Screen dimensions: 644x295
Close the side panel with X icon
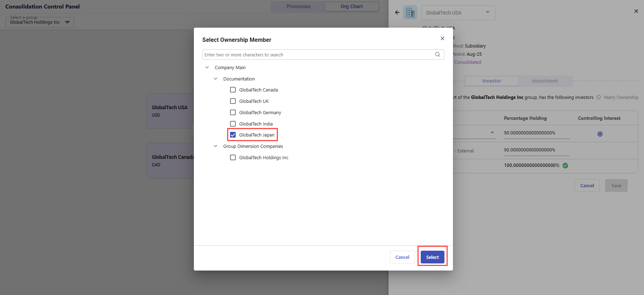(x=636, y=11)
